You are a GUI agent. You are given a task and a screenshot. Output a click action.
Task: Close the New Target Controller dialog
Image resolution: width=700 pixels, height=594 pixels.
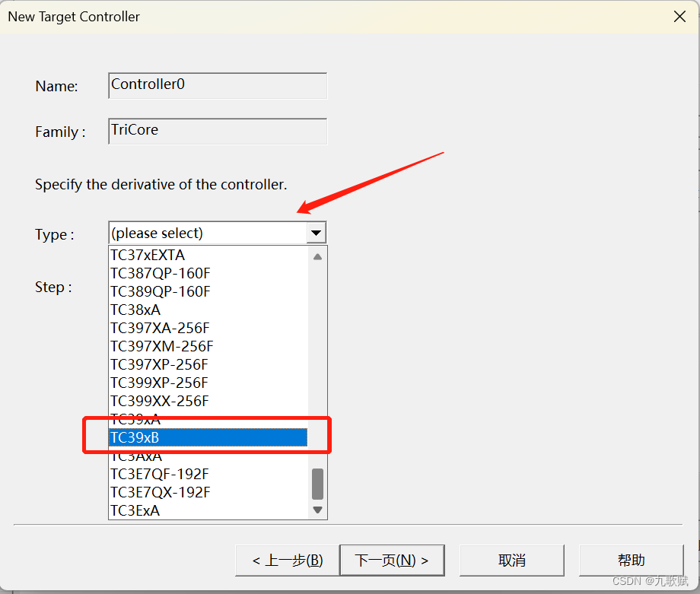coord(679,16)
